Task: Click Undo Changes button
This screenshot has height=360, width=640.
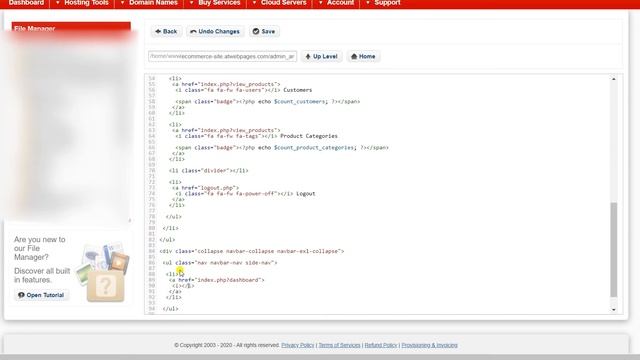Action: pos(215,31)
